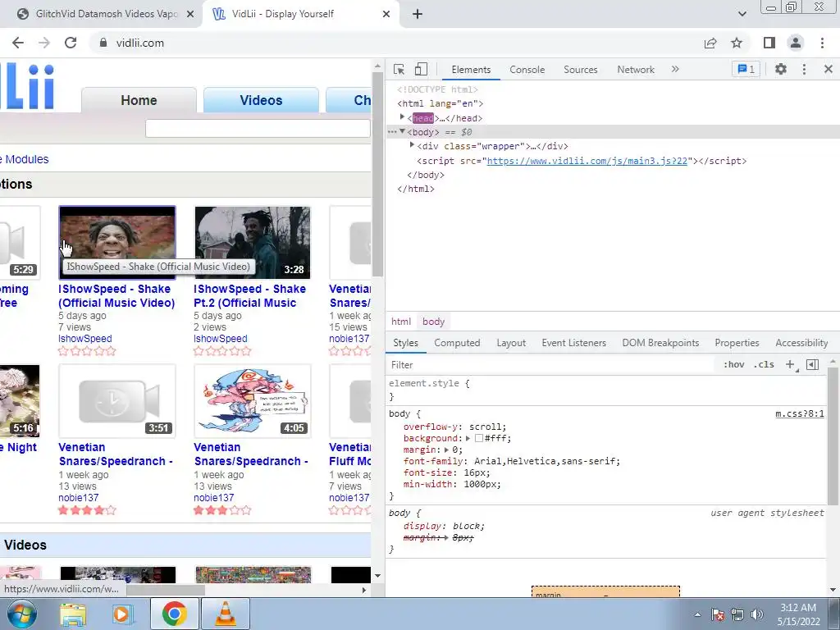The image size is (840, 630).
Task: Switch to the Console tab
Action: pyautogui.click(x=527, y=70)
